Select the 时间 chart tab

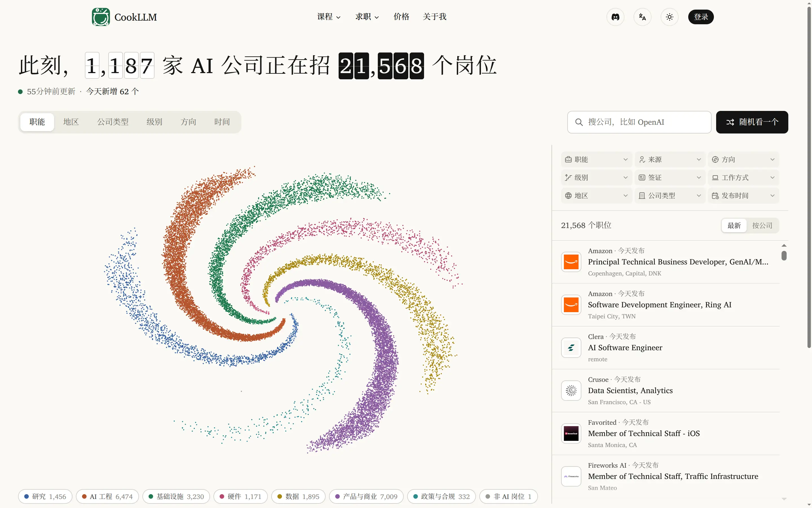(222, 122)
